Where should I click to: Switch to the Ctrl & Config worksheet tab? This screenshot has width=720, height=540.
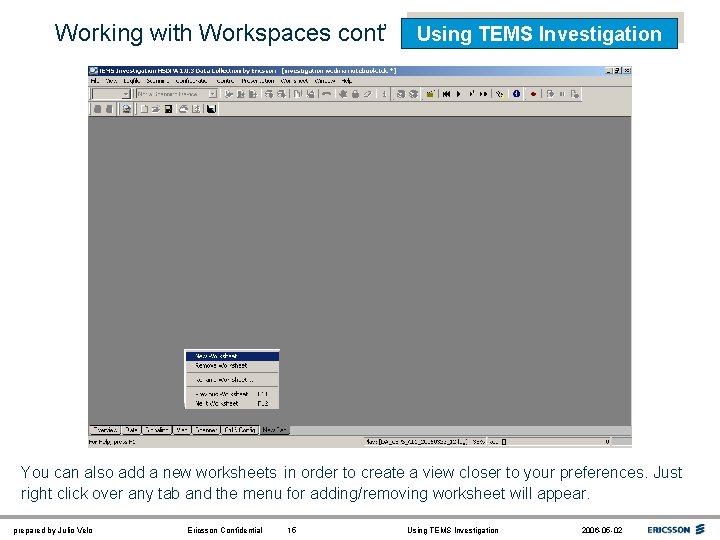[x=240, y=430]
